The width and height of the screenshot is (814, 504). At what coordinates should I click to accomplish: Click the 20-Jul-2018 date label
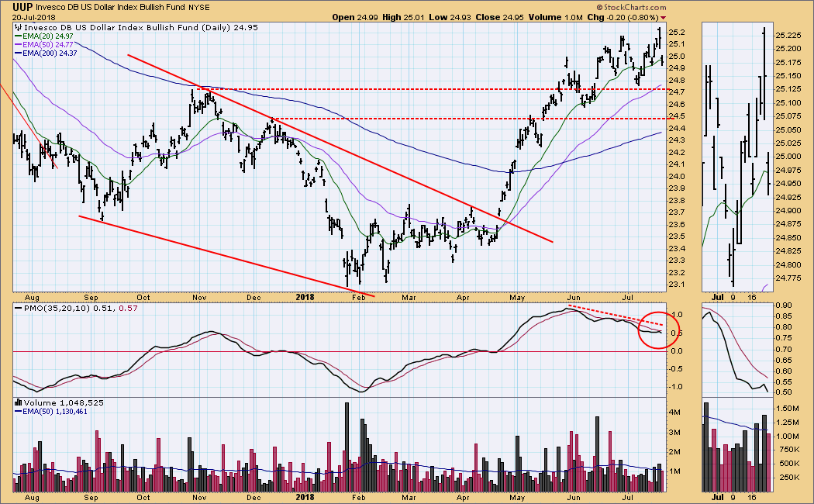click(34, 17)
